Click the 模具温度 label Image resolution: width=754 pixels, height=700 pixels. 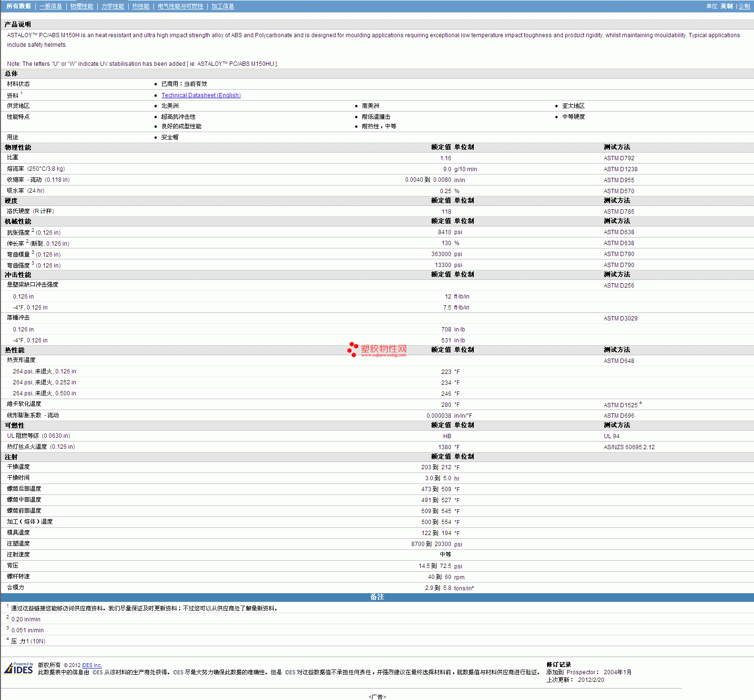point(18,533)
